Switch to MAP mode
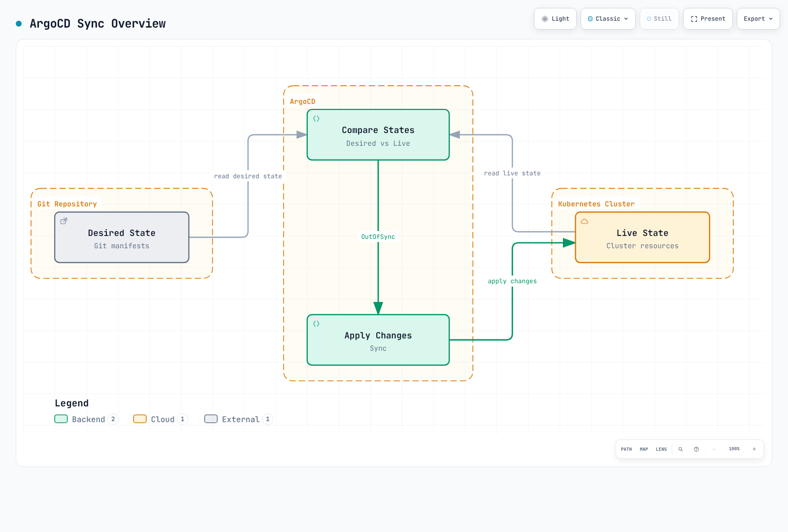This screenshot has height=532, width=788. (644, 449)
